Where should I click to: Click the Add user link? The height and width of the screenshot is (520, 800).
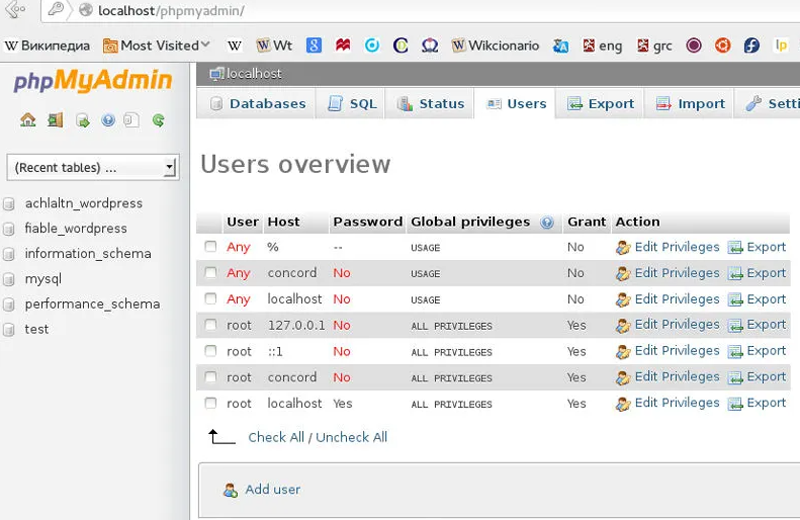click(x=272, y=490)
